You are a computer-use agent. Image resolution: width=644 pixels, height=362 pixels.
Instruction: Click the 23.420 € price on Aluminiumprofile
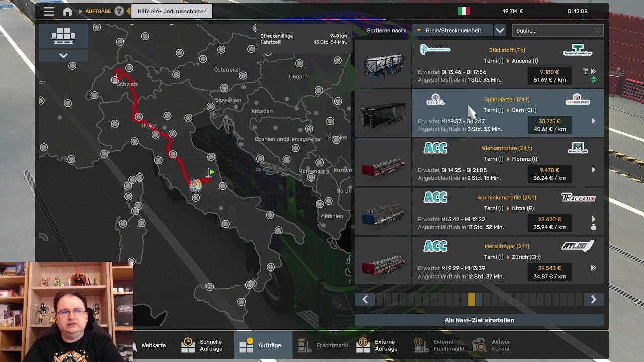[549, 219]
